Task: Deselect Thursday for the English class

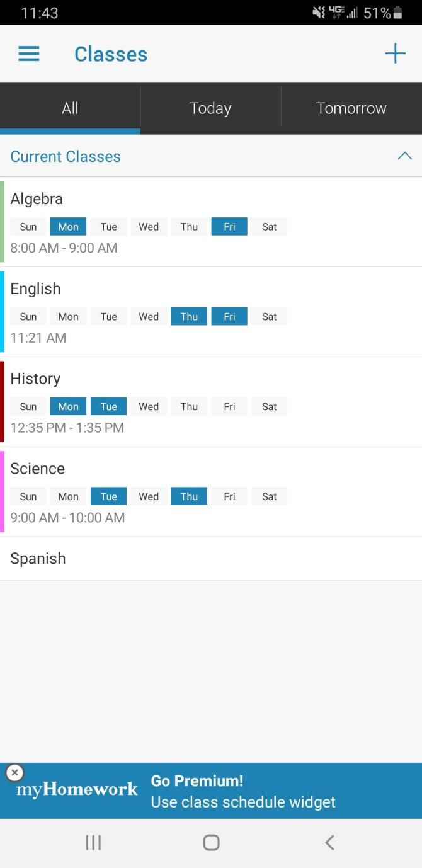Action: coord(188,316)
